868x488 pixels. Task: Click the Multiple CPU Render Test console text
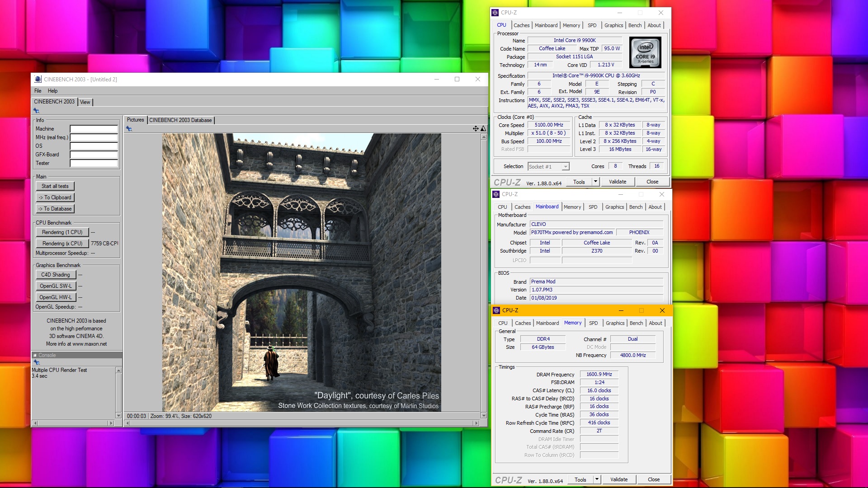(59, 370)
